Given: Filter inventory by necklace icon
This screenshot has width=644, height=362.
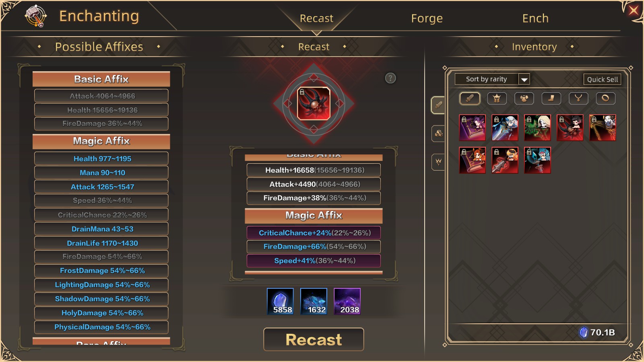Looking at the screenshot, I should click(x=578, y=98).
